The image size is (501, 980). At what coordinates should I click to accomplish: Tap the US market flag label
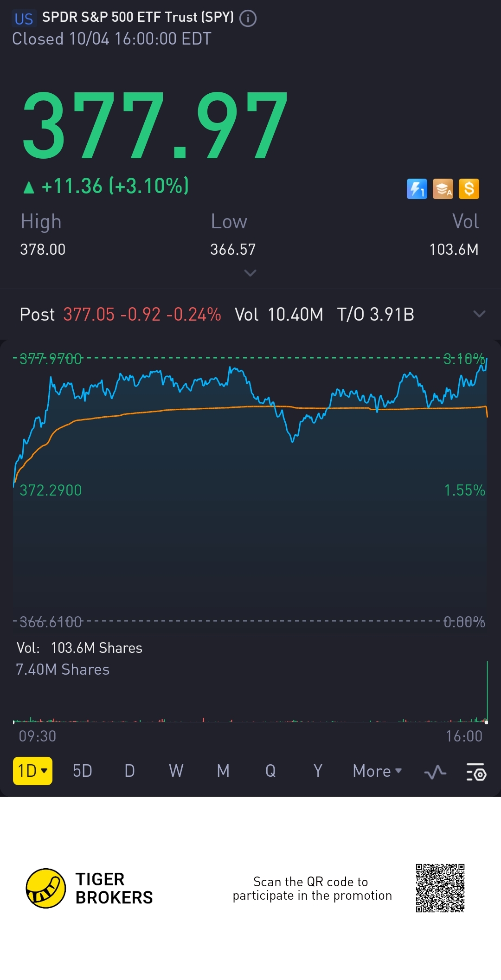pos(24,19)
